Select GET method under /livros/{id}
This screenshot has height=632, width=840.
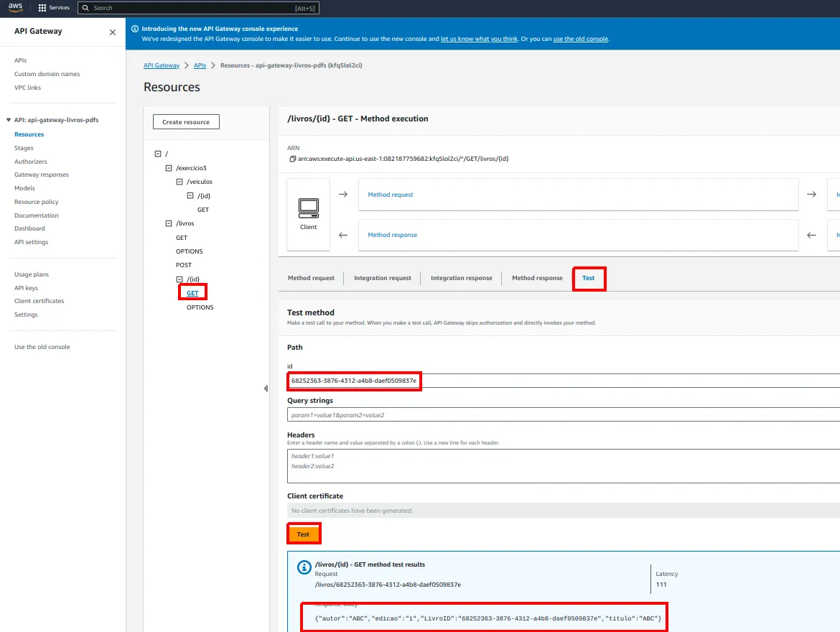pyautogui.click(x=192, y=293)
